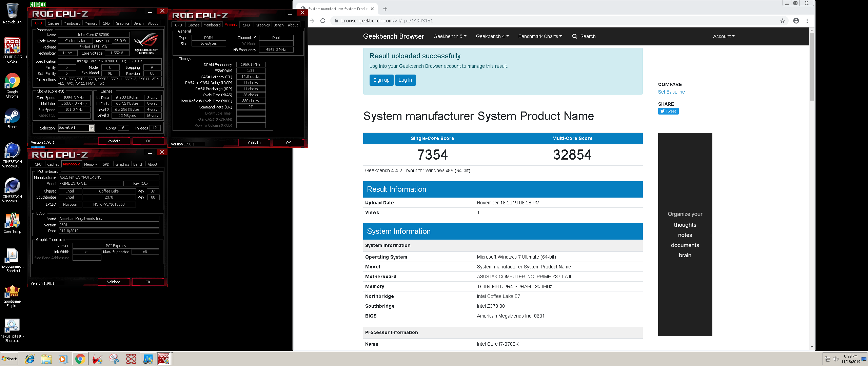Open About tab in the Memory CPU-Z window
Image resolution: width=868 pixels, height=366 pixels.
[x=293, y=25]
